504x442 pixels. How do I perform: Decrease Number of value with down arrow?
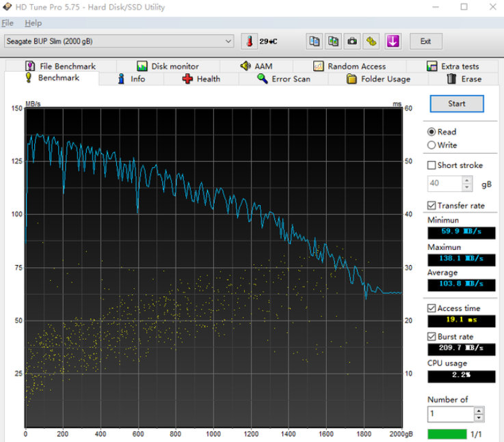(x=479, y=417)
